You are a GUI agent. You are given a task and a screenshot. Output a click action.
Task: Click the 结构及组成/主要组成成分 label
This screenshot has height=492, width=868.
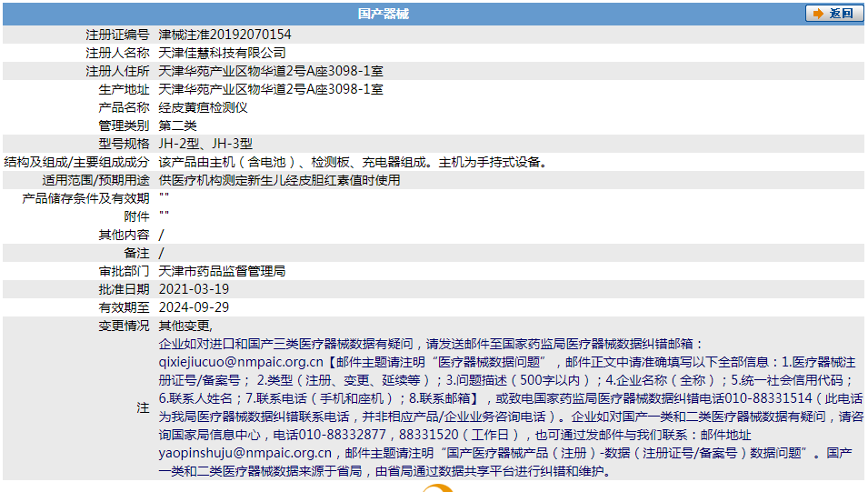click(x=76, y=163)
